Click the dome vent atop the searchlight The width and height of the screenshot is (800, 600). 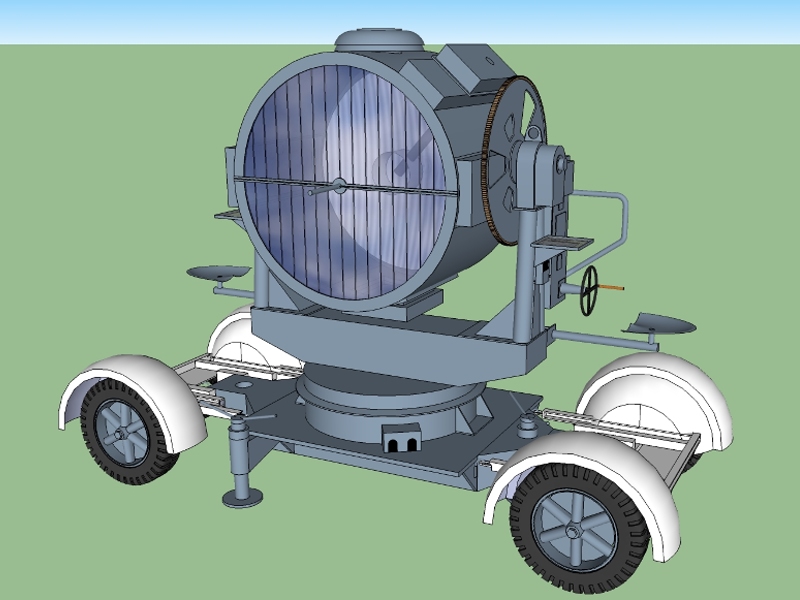[381, 40]
